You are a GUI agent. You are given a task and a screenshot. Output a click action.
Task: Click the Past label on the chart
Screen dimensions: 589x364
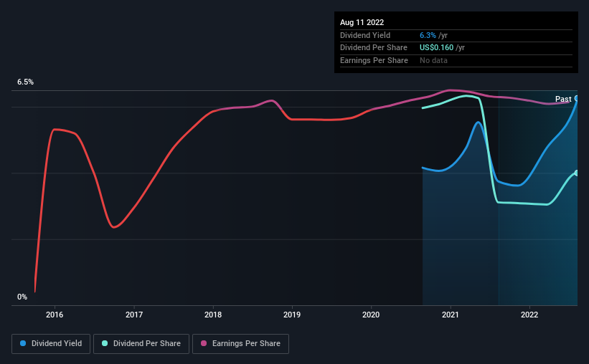[563, 99]
